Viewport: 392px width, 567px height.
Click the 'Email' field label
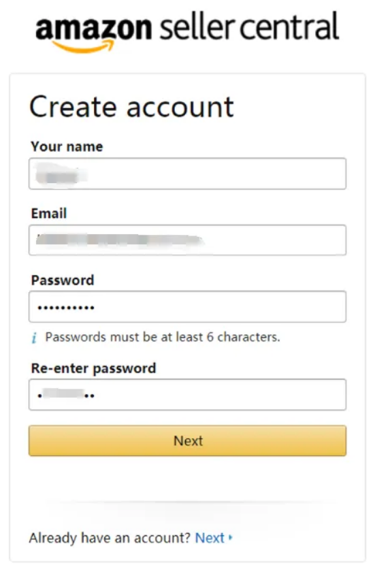[x=49, y=213]
